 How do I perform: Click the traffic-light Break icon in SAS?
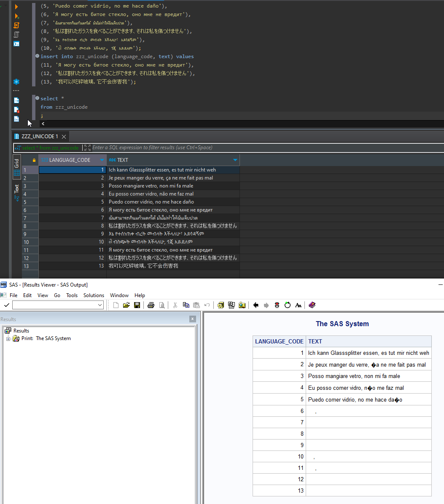click(277, 305)
